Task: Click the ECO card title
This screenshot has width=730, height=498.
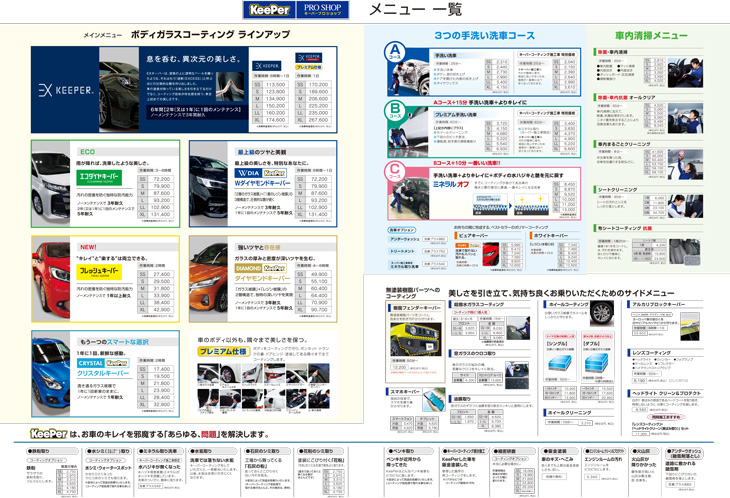Action: coord(88,152)
